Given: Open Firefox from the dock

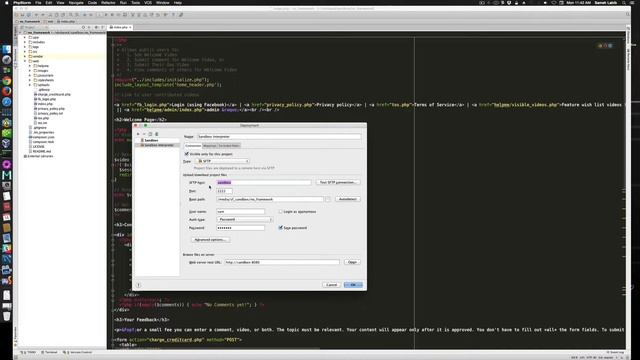Looking at the screenshot, I should point(7,91).
